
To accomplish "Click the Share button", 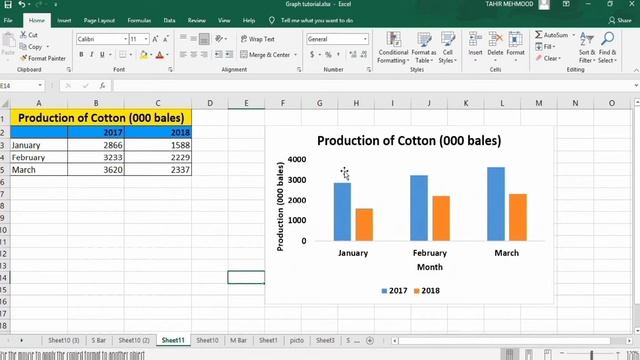I will [x=620, y=20].
